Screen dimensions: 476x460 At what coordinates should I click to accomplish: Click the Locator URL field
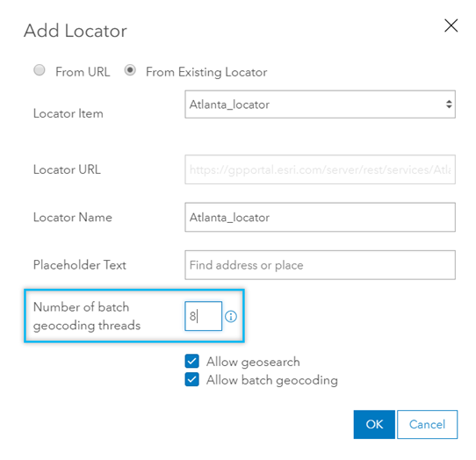pyautogui.click(x=320, y=169)
